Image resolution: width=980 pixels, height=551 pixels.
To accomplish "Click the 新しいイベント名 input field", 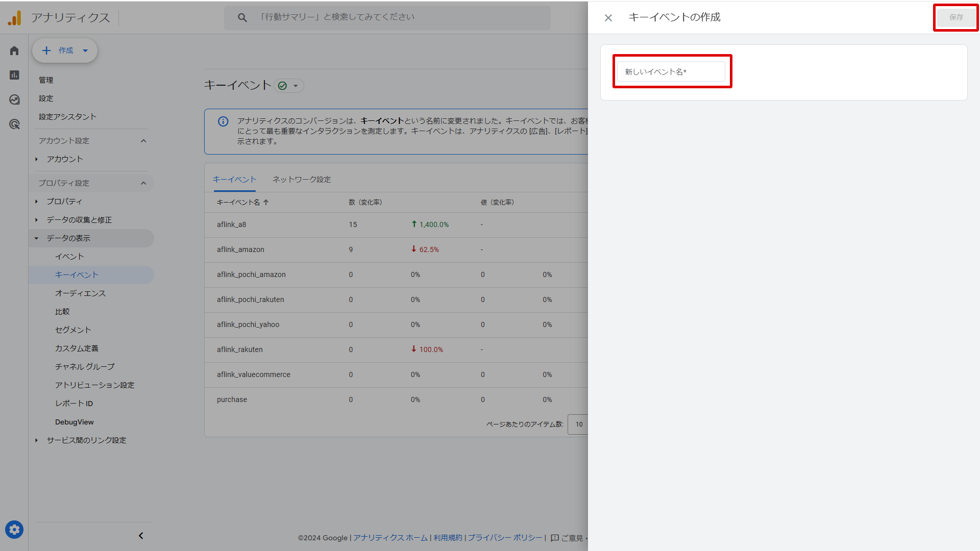I will pyautogui.click(x=671, y=72).
